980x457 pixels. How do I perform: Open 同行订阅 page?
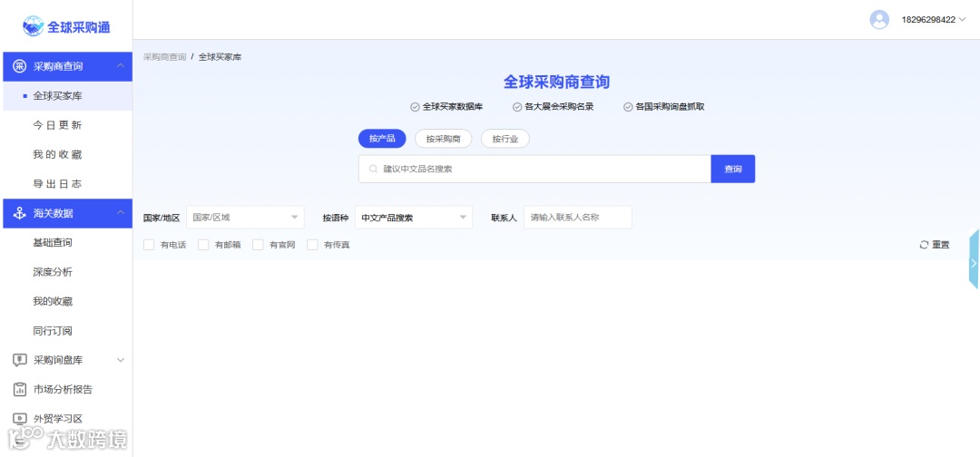pos(53,331)
